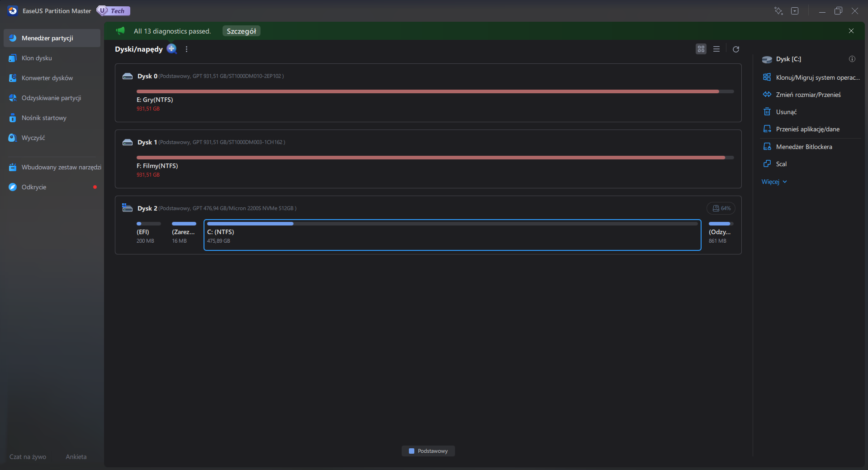The height and width of the screenshot is (470, 868).
Task: Dismiss the diagnostics passed banner
Action: [851, 31]
